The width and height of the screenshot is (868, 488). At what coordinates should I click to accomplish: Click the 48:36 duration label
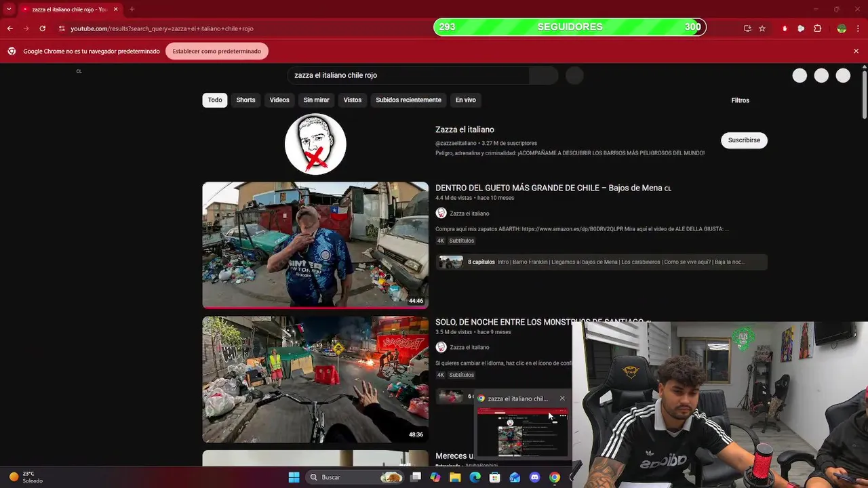pos(416,434)
